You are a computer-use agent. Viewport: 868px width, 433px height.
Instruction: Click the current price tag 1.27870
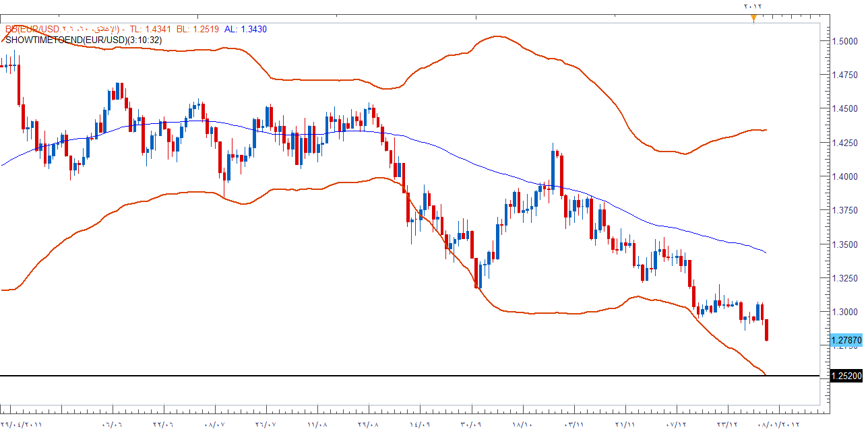pyautogui.click(x=846, y=341)
